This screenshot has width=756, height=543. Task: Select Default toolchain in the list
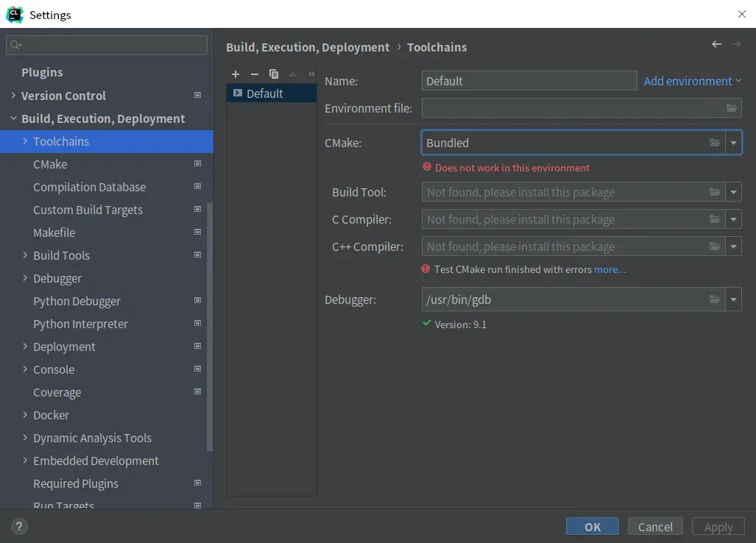click(264, 93)
